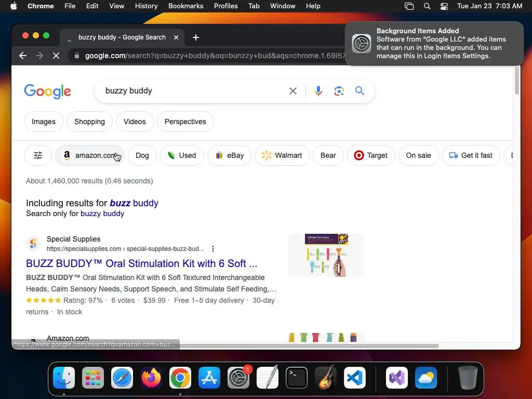Click the specialsupplies.com URL breadcrumb

[x=125, y=249]
